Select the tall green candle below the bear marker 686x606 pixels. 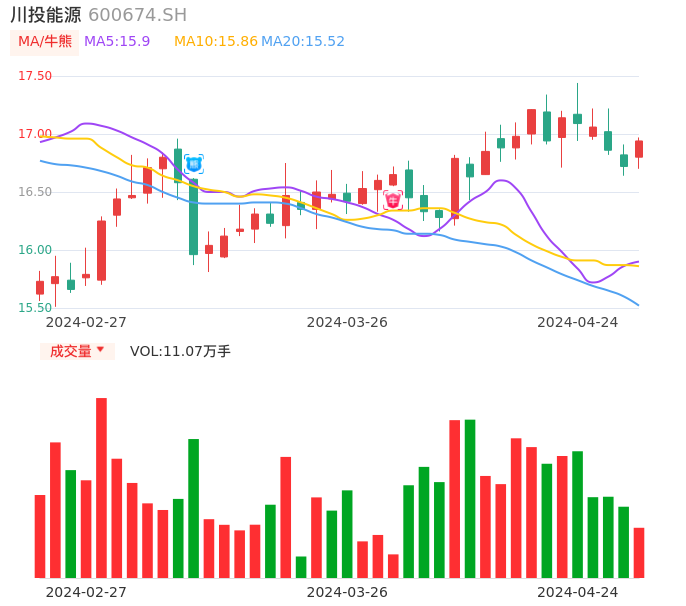tap(193, 216)
